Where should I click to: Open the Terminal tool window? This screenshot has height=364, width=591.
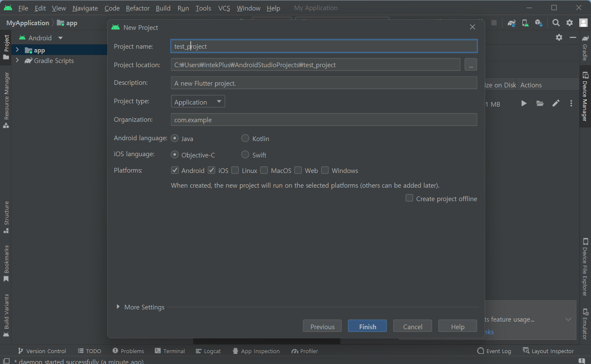170,351
